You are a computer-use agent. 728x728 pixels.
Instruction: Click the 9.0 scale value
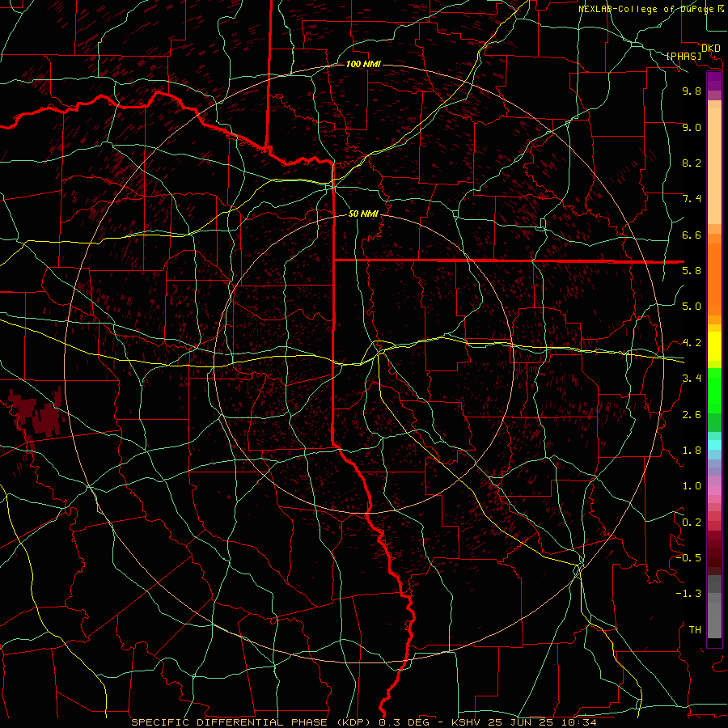click(692, 127)
